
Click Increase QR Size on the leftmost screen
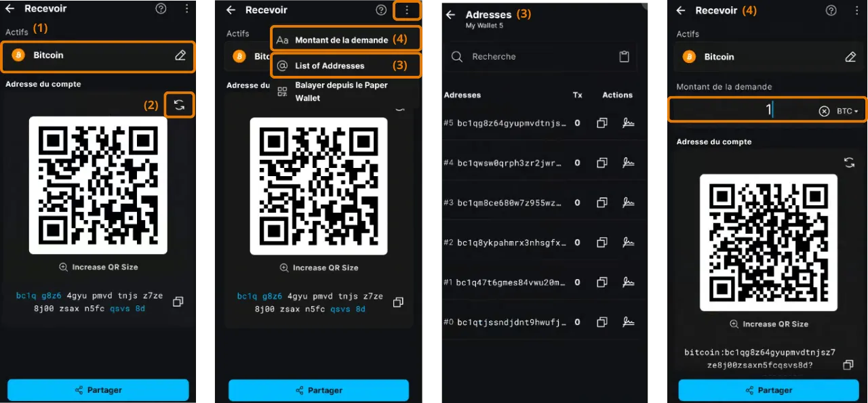(x=98, y=267)
